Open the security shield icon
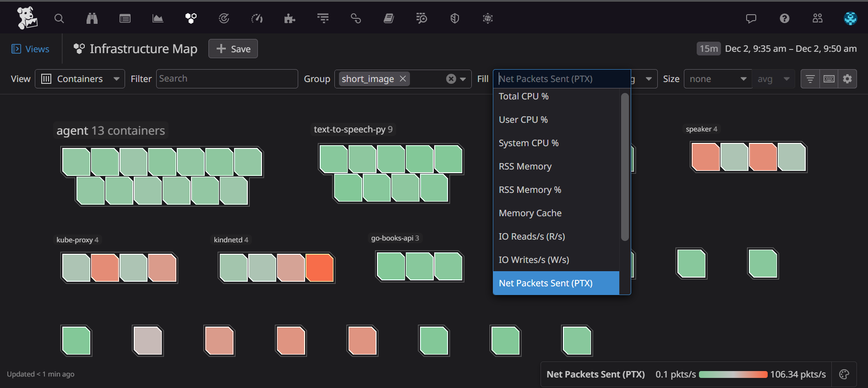Image resolution: width=868 pixels, height=388 pixels. coord(455,18)
